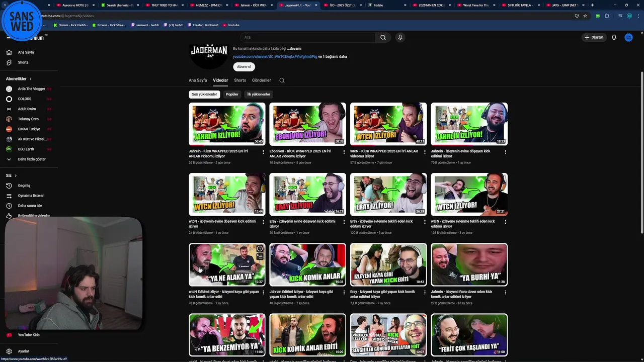Open more options for wtcN KICK WRAPPED video
The image size is (644, 362).
(x=425, y=152)
